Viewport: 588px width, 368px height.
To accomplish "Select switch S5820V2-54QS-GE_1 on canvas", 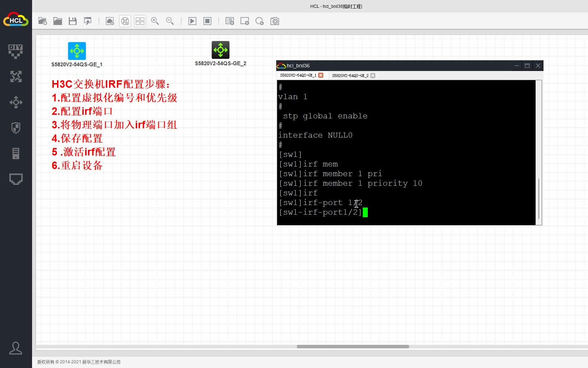I will click(77, 51).
